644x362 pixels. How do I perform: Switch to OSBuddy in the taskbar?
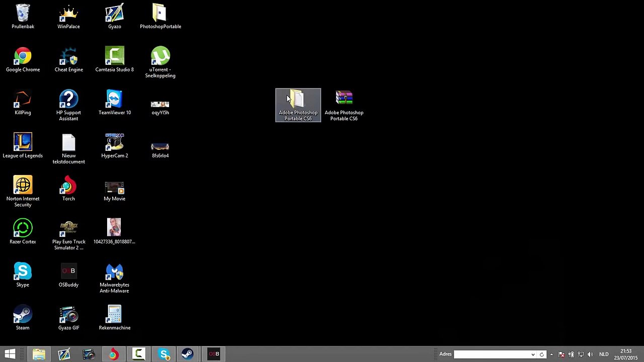(214, 354)
